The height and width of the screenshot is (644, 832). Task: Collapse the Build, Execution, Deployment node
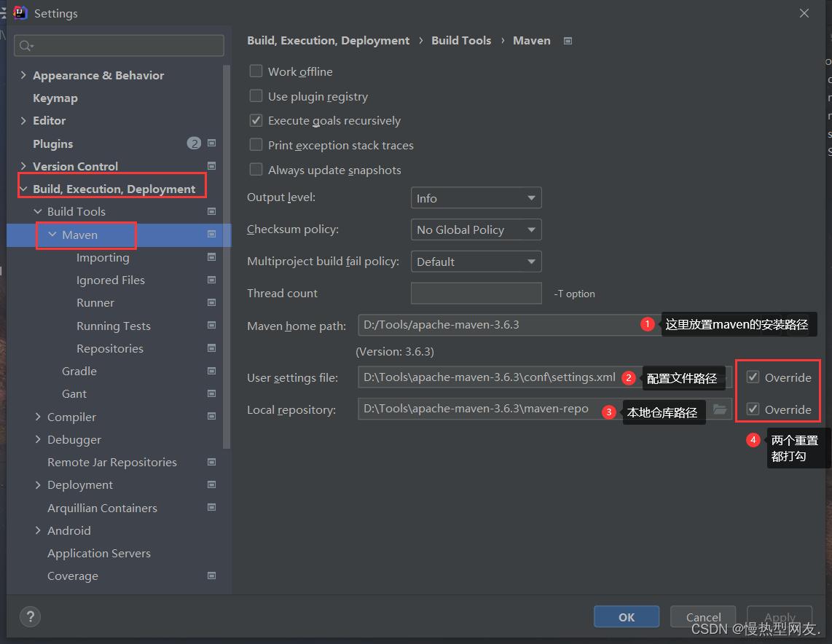23,189
